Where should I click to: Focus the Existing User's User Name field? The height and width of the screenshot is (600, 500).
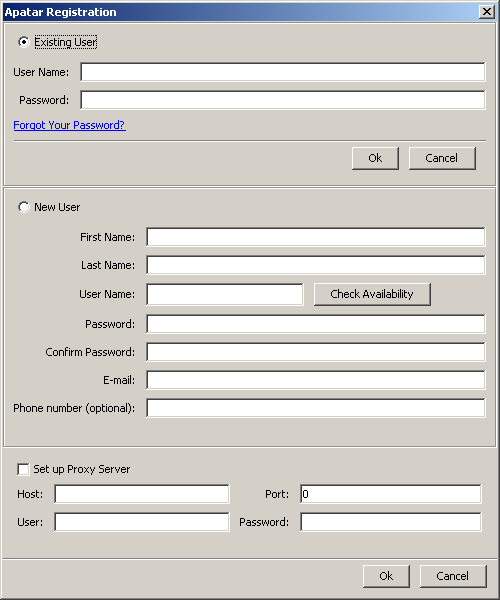pos(283,72)
